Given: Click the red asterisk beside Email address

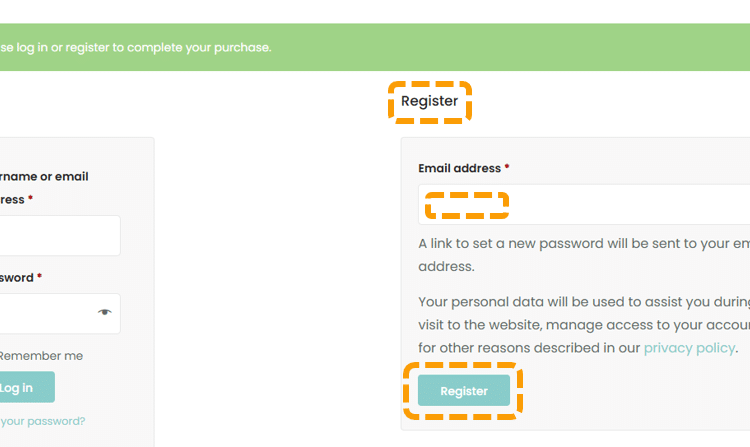Looking at the screenshot, I should click(x=507, y=169).
